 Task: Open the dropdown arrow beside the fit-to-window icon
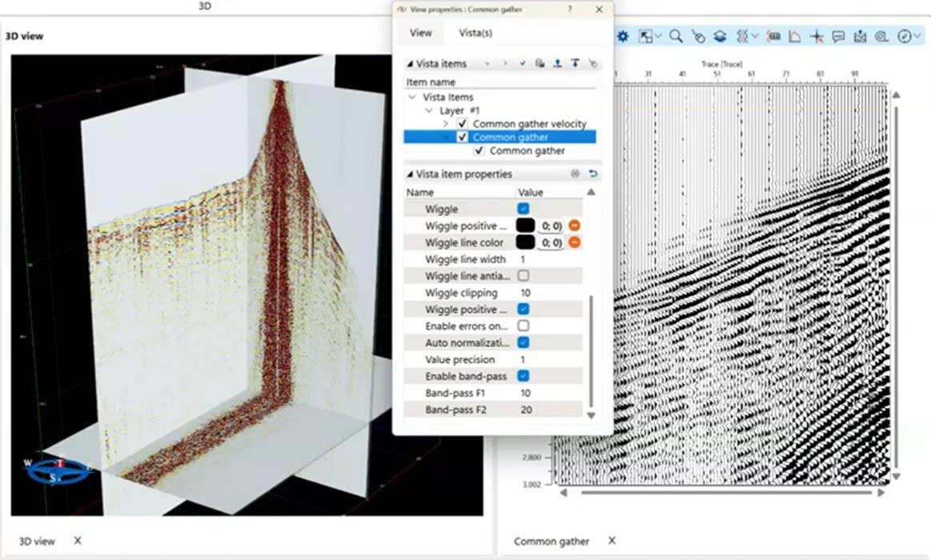point(658,37)
